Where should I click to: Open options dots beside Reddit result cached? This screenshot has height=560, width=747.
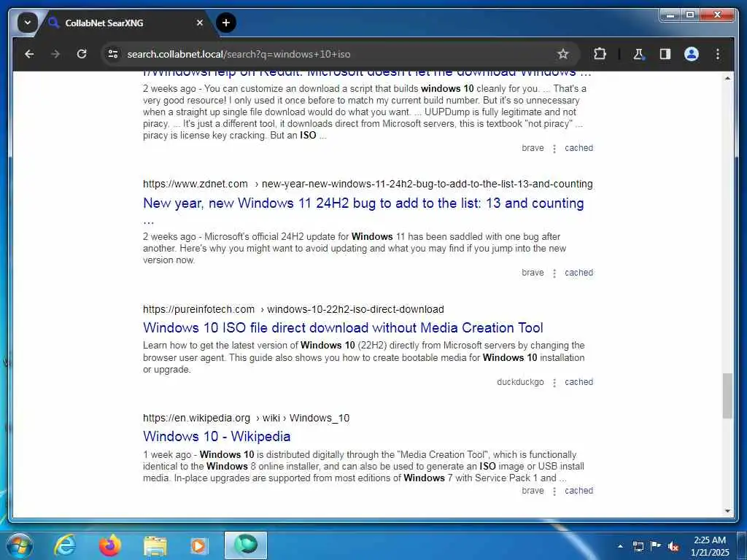click(x=554, y=149)
